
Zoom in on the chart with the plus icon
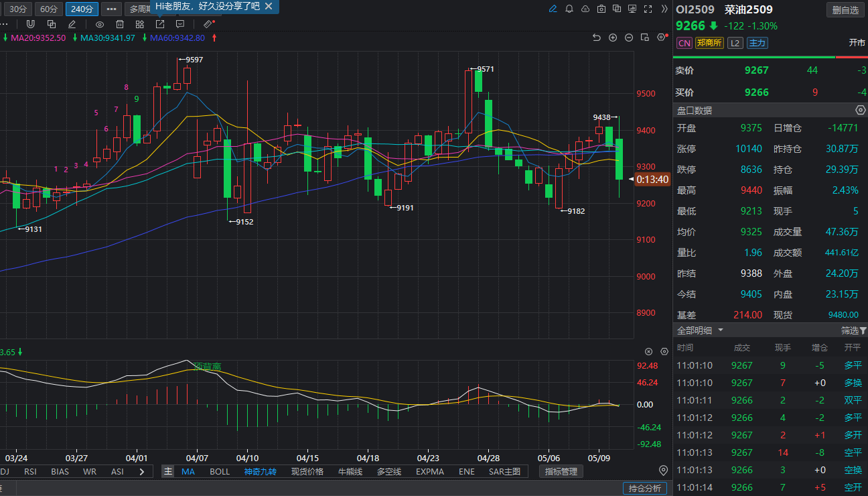[x=613, y=38]
